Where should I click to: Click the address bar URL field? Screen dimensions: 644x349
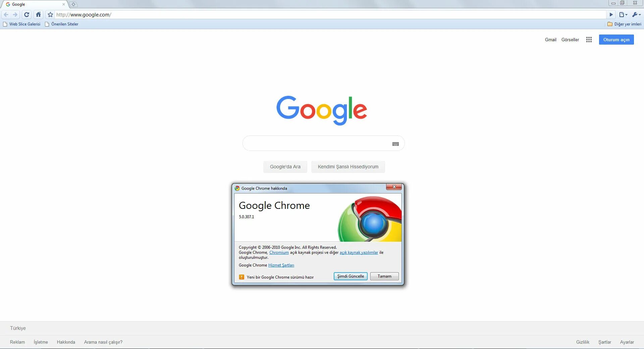[330, 15]
